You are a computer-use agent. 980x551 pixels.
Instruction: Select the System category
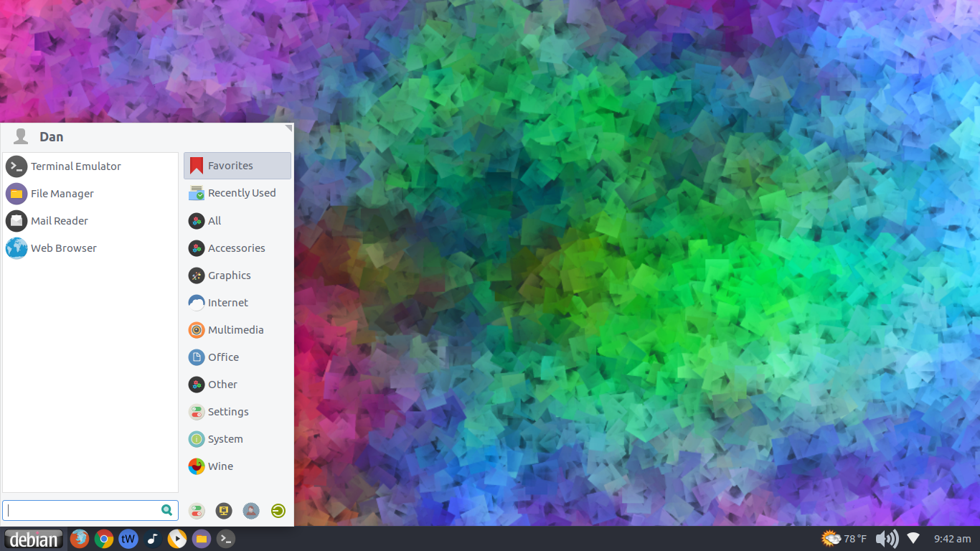(237, 439)
